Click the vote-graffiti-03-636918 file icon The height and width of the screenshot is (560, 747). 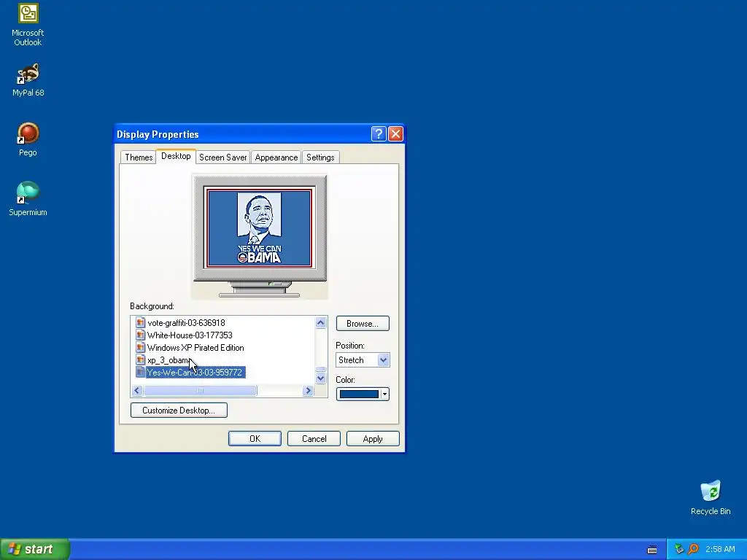click(x=141, y=322)
